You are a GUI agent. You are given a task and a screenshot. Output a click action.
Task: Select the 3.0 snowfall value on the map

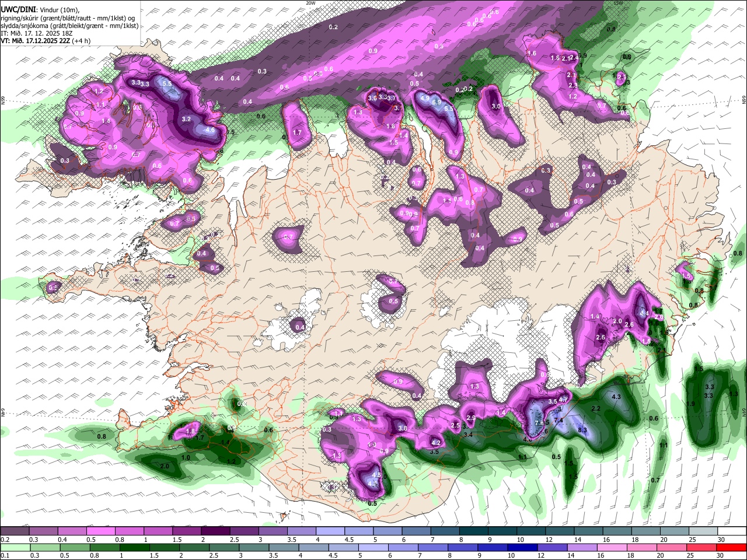[497, 107]
